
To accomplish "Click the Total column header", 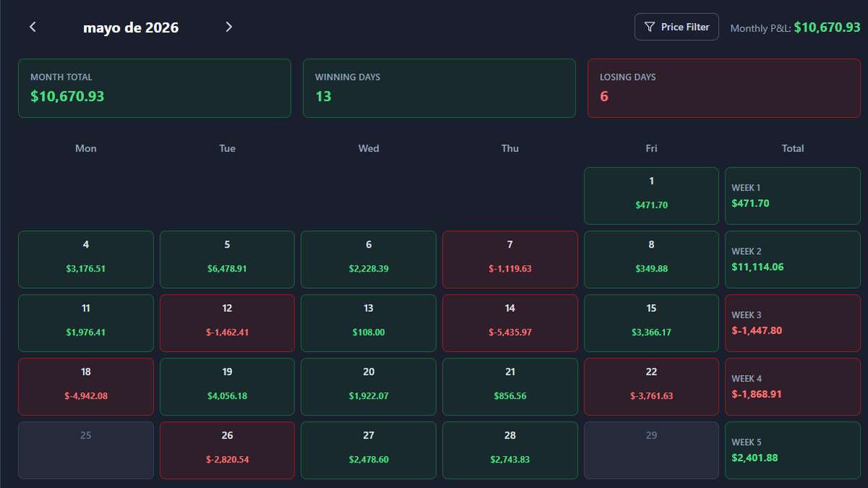I will click(793, 148).
